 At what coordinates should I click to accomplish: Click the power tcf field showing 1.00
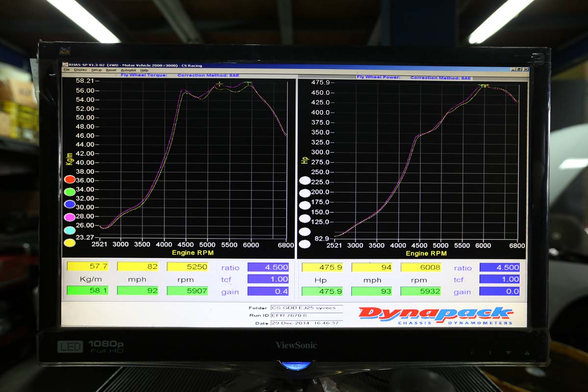tap(499, 279)
